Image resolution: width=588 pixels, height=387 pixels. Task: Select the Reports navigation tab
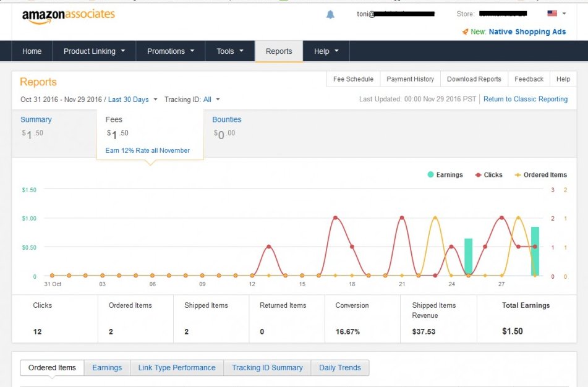[x=279, y=51]
